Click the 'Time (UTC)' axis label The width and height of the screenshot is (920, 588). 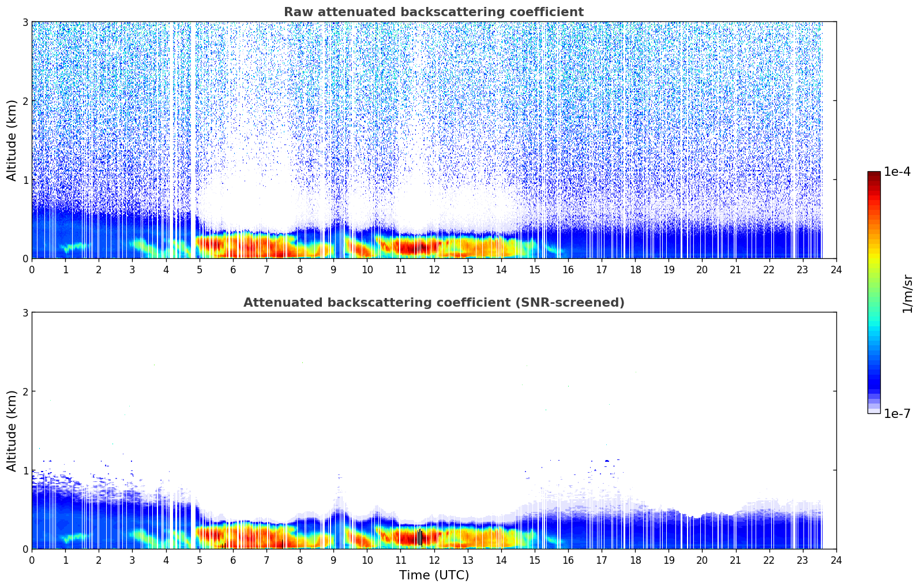click(434, 575)
